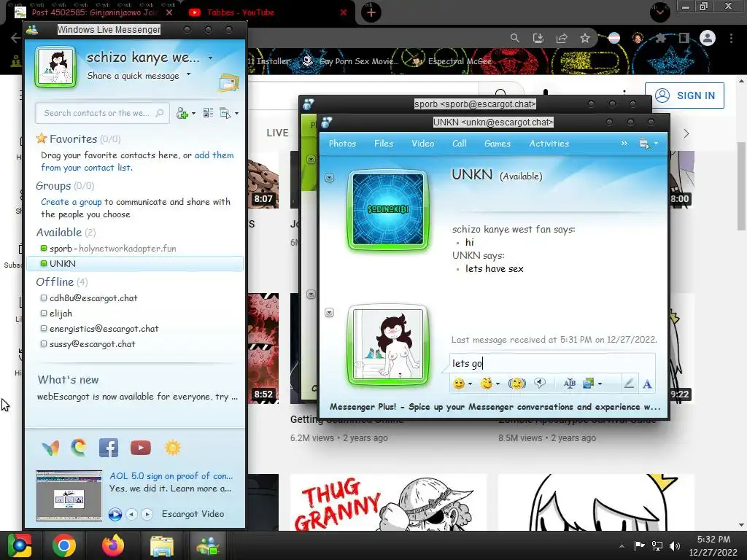Bookmark page with browser star icon

point(585,38)
